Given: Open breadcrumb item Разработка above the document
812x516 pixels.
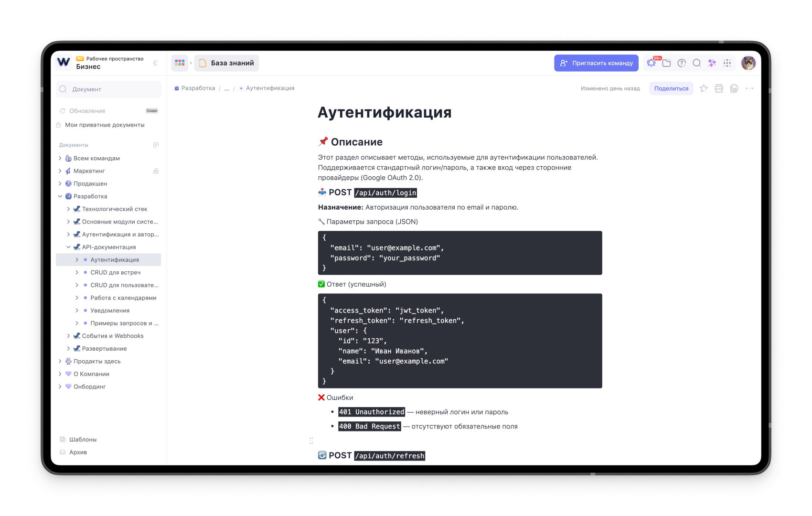Looking at the screenshot, I should [198, 88].
